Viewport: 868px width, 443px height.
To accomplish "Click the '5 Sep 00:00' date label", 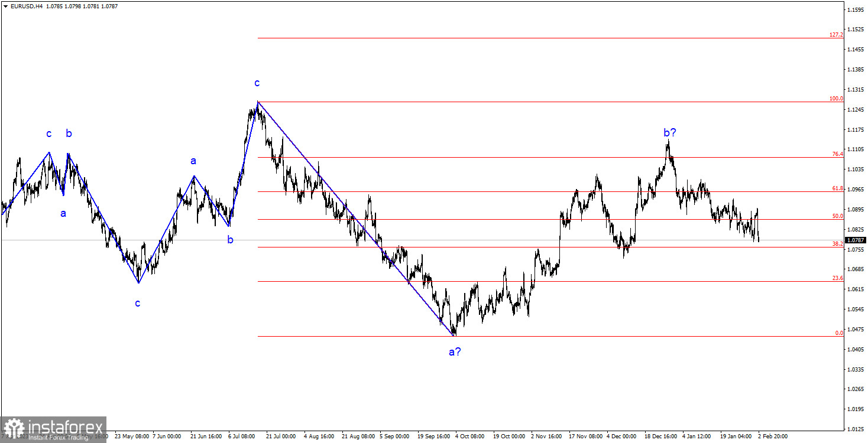I will (x=394, y=437).
